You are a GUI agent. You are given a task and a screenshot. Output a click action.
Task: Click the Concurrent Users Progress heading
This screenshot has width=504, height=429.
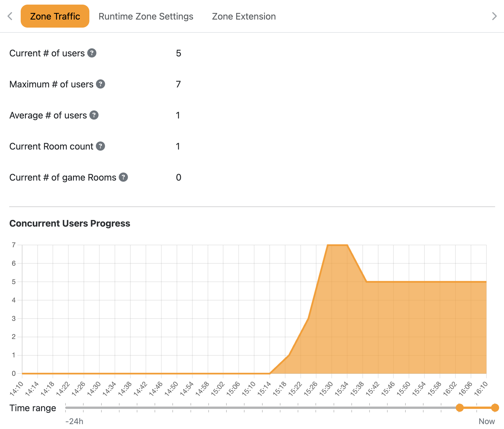tap(70, 223)
